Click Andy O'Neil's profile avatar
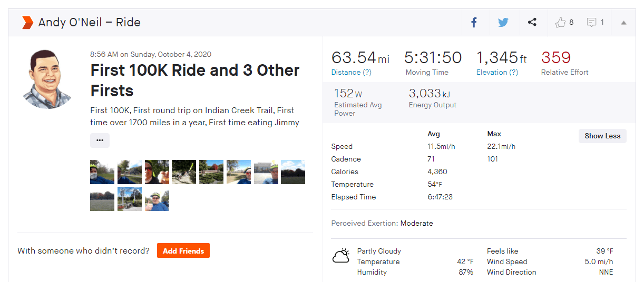Viewport: 644px width, 282px height. [47, 79]
